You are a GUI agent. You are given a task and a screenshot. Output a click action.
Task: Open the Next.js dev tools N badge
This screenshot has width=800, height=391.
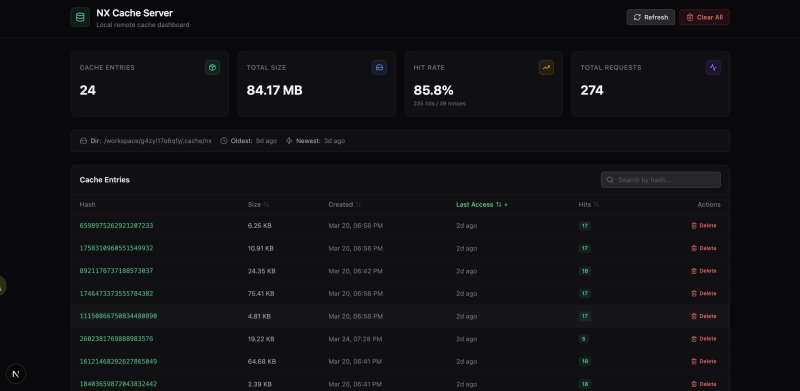click(16, 374)
